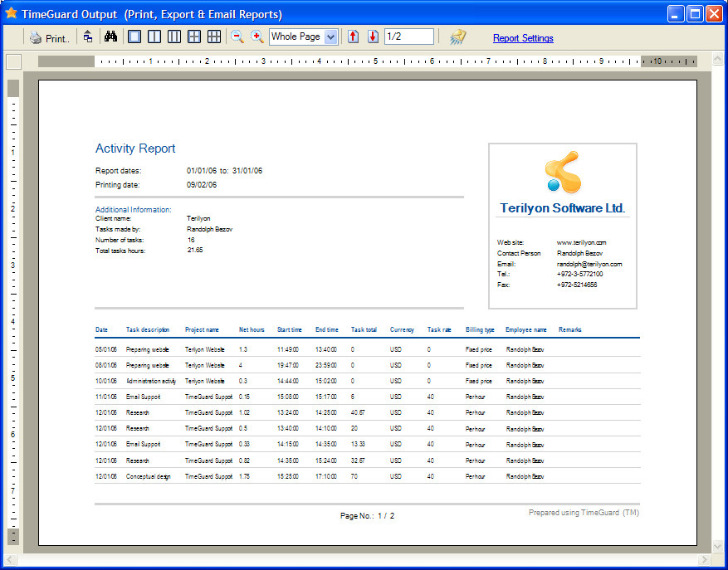Open the export report icon
728x570 pixels.
88,37
